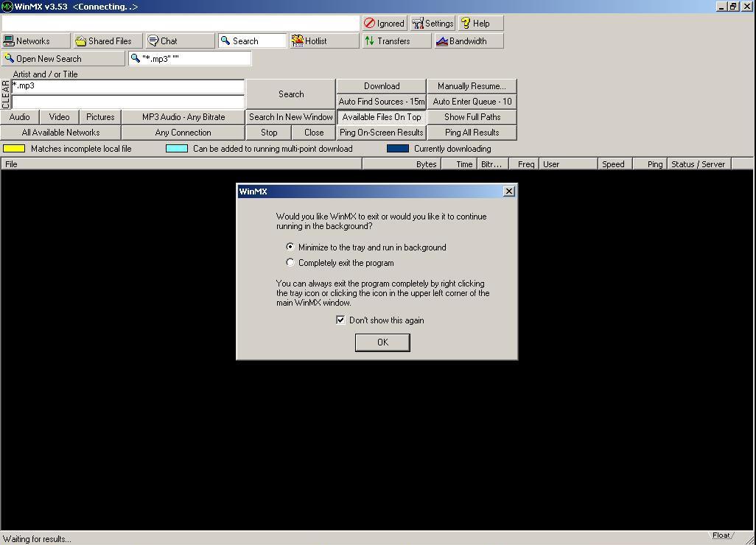This screenshot has height=545, width=756.
Task: Toggle Show Full Paths option
Action: pos(472,117)
